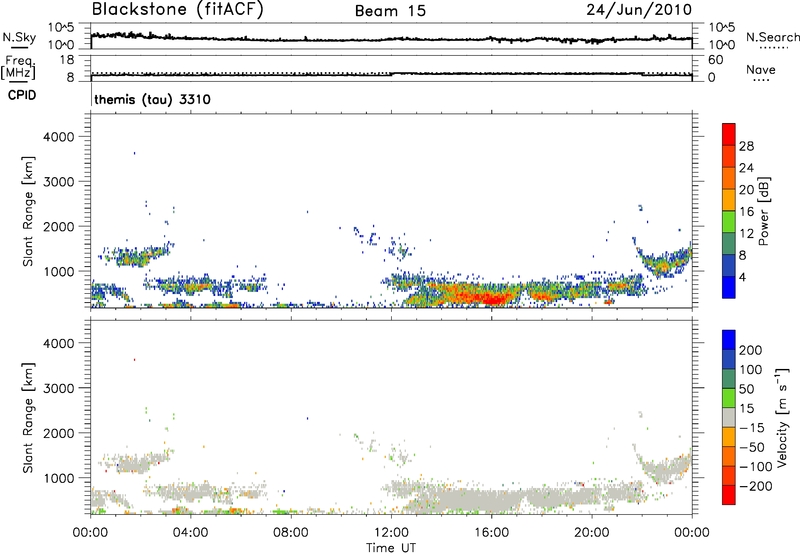The image size is (800, 554).
Task: Click the "12:00" time tick label
Action: [391, 533]
